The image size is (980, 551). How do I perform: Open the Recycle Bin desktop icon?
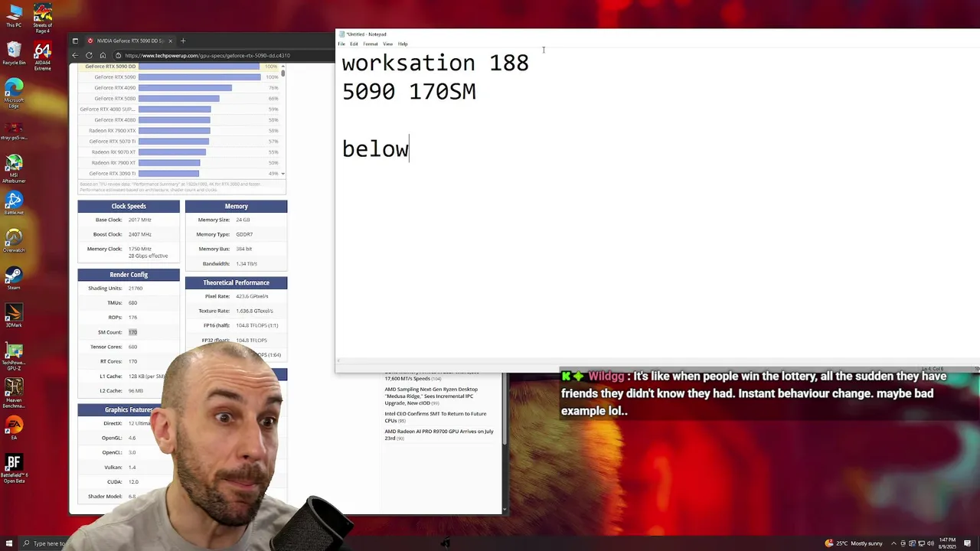click(x=14, y=53)
